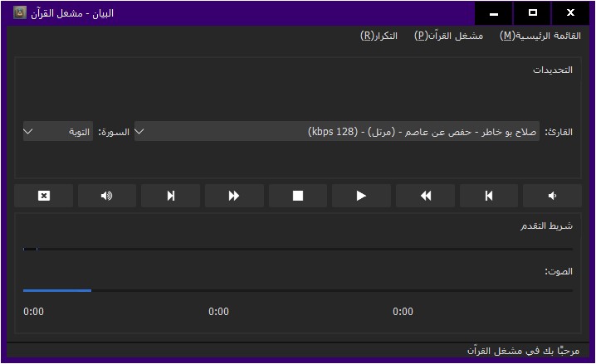Open the surah (السورة) dropdown showing التوبة
596x364 pixels.
[58, 131]
